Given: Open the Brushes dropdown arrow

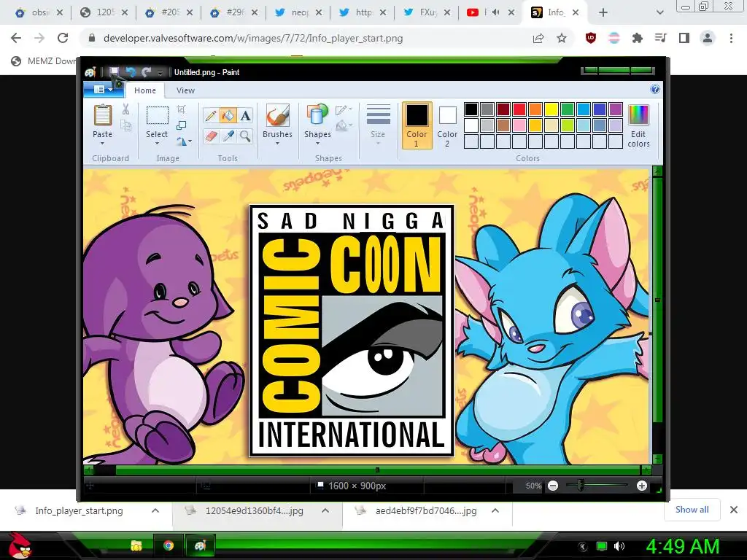Looking at the screenshot, I should coord(277,144).
